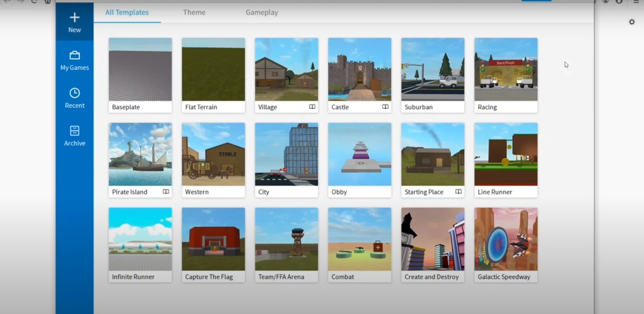Open My Games briefcase icon
The image size is (644, 314).
74,56
